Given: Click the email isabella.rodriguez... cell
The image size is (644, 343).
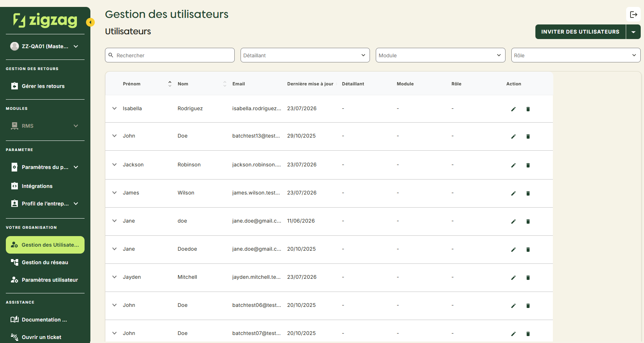Looking at the screenshot, I should (257, 108).
